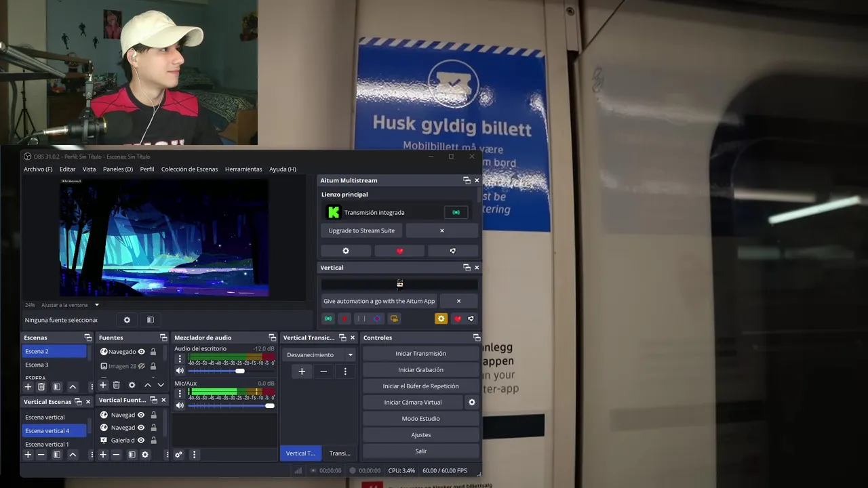The height and width of the screenshot is (488, 868).
Task: Switch to the 'Transi...' bottom tab
Action: click(340, 453)
